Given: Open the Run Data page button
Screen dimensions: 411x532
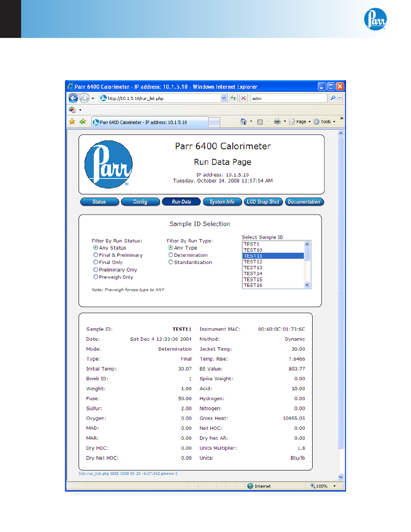Looking at the screenshot, I should coord(181,202).
